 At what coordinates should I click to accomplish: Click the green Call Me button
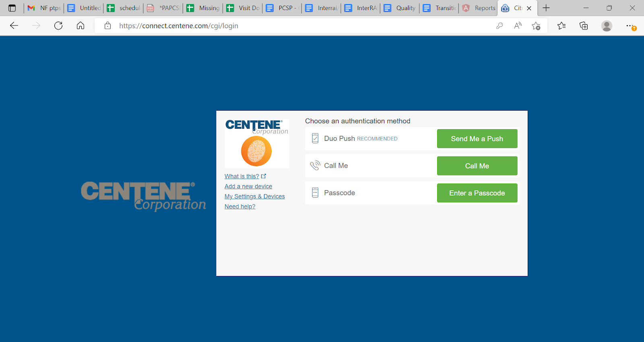[x=477, y=166]
